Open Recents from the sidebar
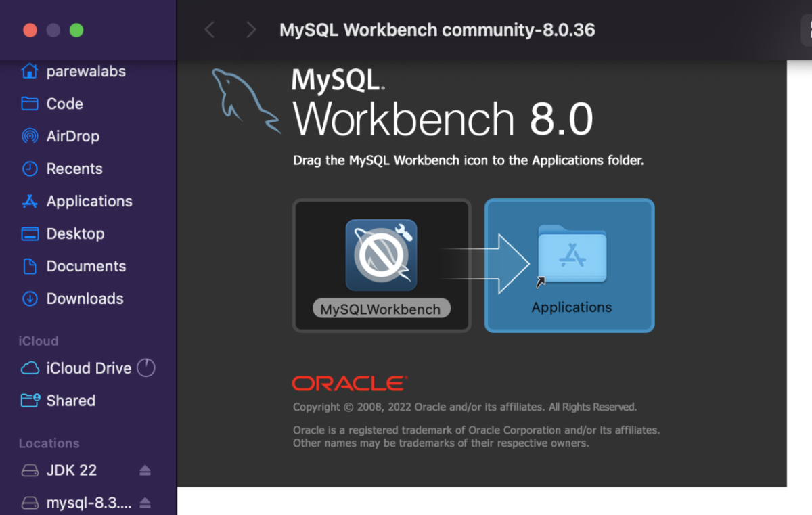 pos(74,169)
